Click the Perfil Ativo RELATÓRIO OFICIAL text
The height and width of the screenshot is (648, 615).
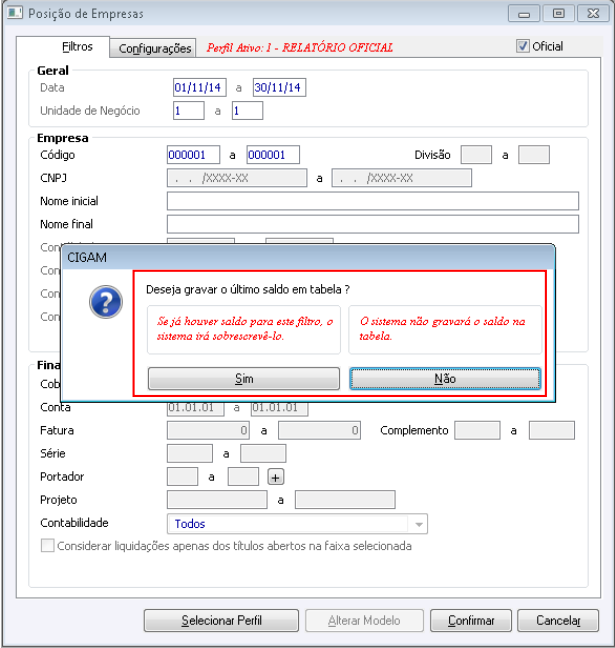(300, 48)
